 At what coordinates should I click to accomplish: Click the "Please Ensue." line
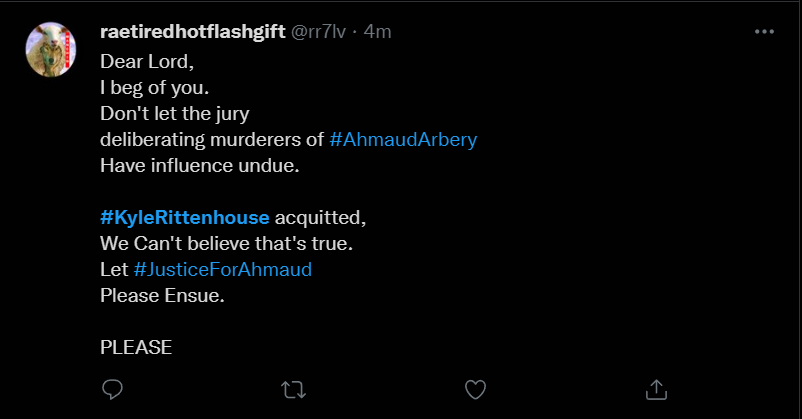(161, 295)
